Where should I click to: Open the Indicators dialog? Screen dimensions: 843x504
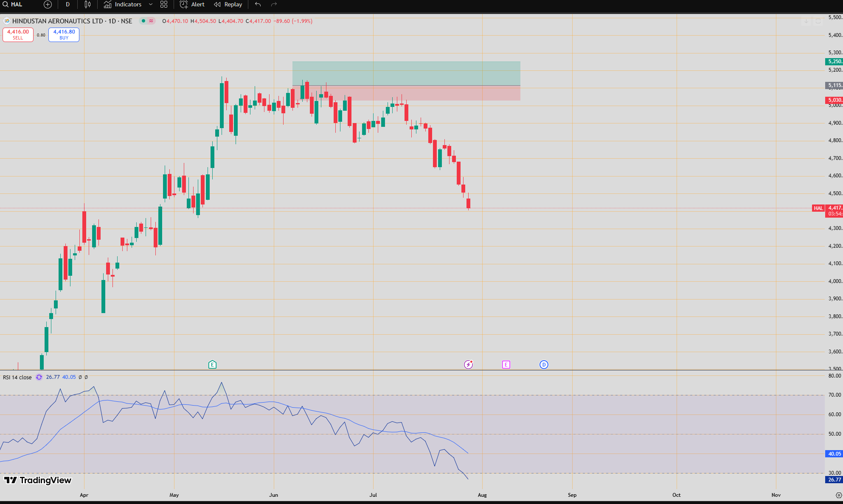(x=123, y=5)
